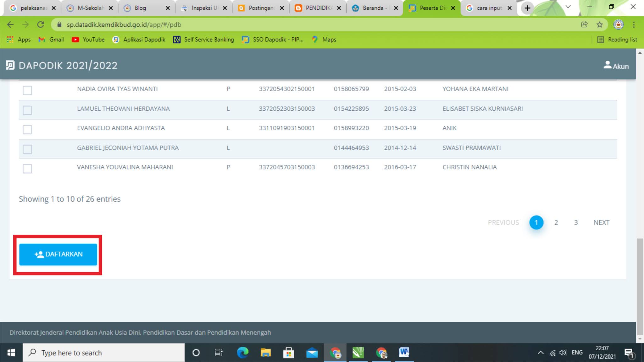Open the Maps bookmark

pos(324,39)
